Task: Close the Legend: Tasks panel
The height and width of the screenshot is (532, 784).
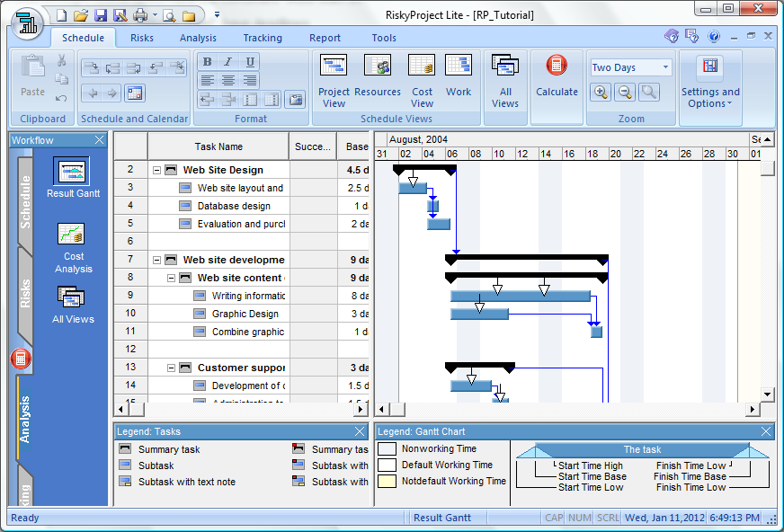Action: [360, 431]
